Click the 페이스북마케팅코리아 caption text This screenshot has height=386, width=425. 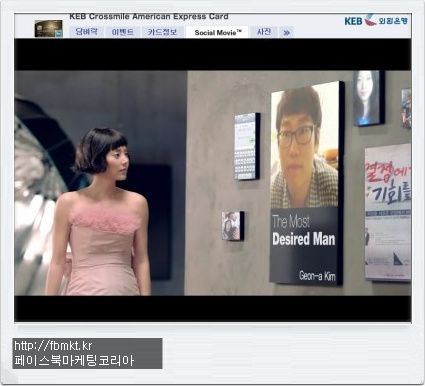74,361
